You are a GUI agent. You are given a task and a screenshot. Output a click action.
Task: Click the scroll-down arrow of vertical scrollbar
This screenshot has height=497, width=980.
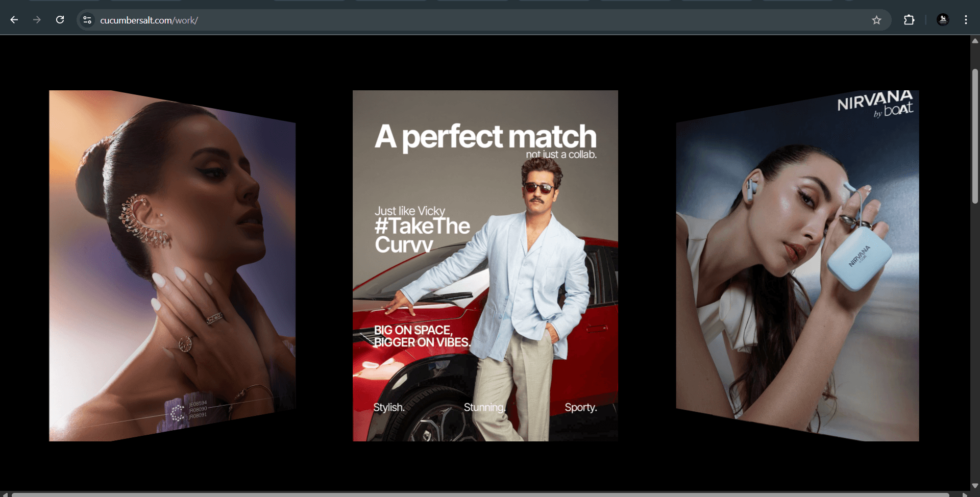(x=975, y=486)
